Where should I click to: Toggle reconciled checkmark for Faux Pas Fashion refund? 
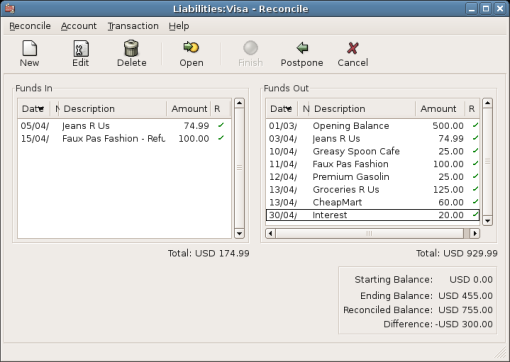pyautogui.click(x=221, y=138)
